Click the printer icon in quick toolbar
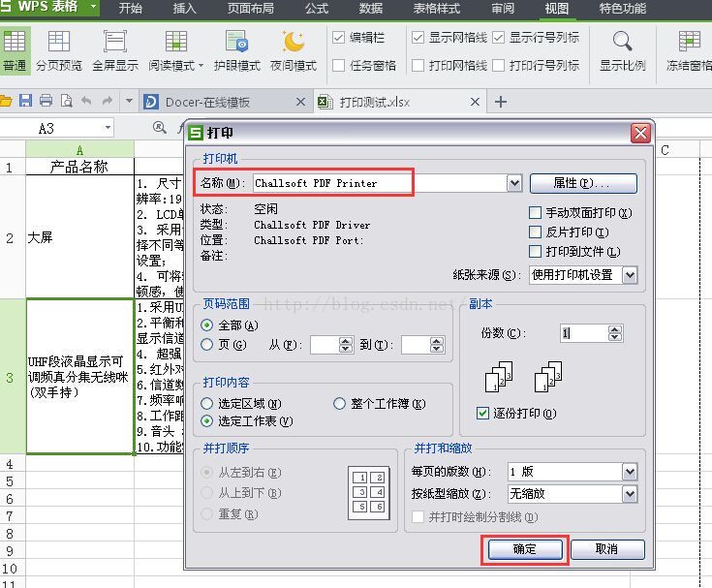 (46, 101)
